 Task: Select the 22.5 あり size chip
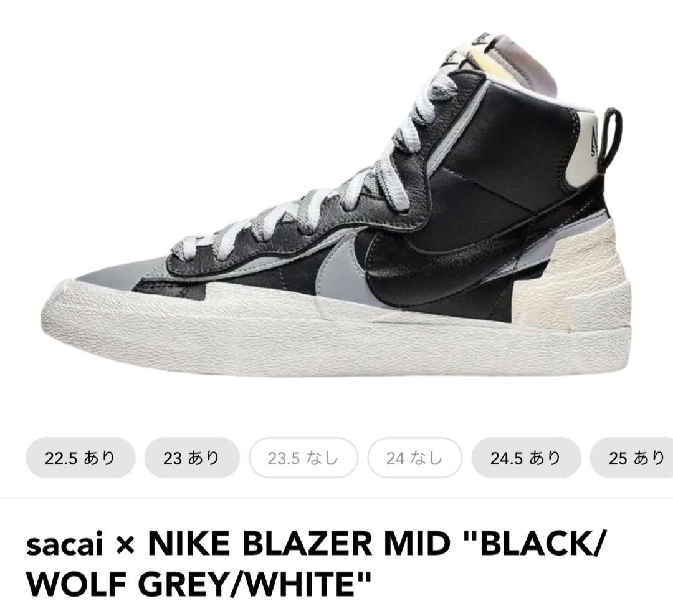pyautogui.click(x=80, y=458)
